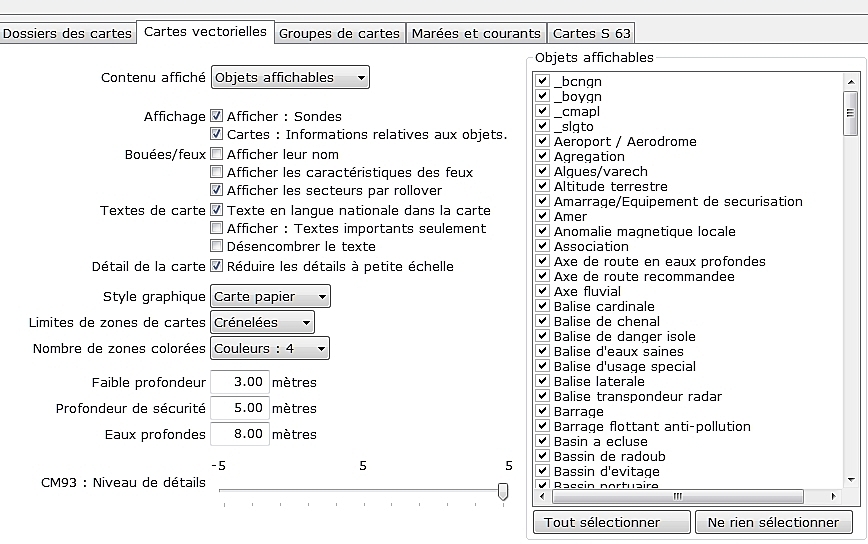
Task: Click the object list scroll up arrow
Action: (x=851, y=82)
